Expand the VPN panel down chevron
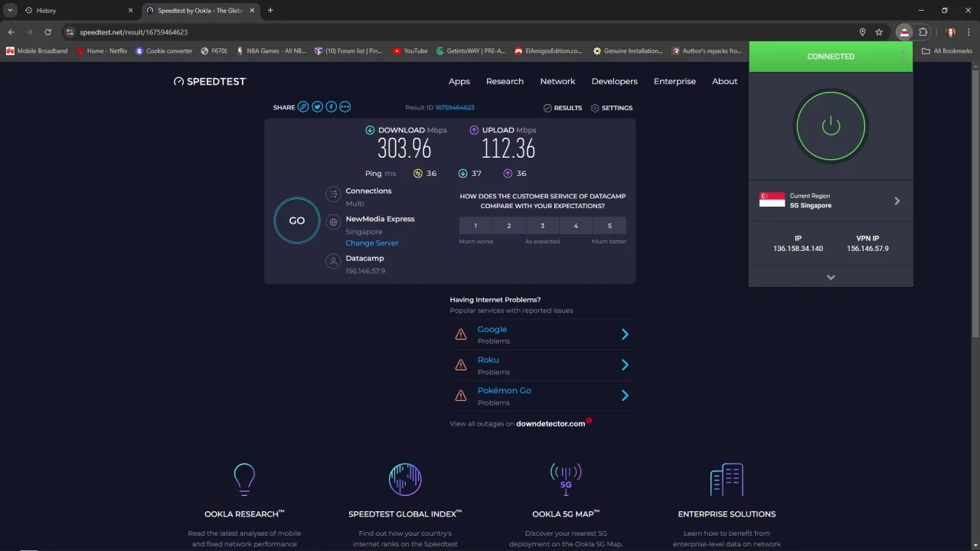This screenshot has width=980, height=551. pyautogui.click(x=831, y=277)
